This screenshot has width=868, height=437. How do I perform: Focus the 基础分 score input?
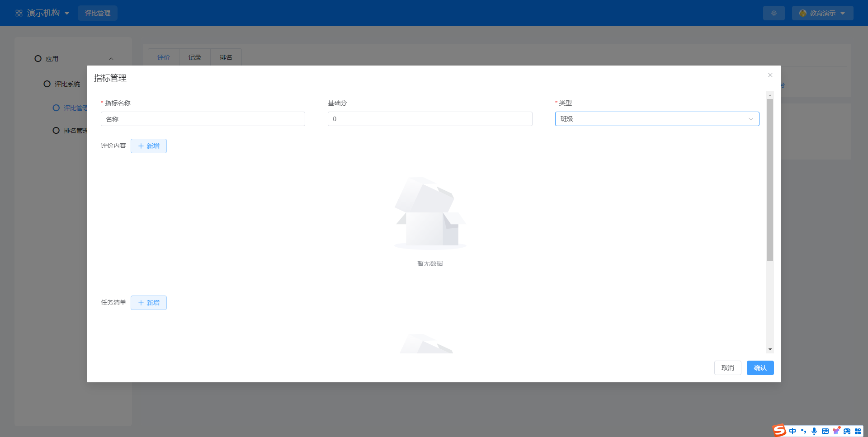click(x=430, y=119)
